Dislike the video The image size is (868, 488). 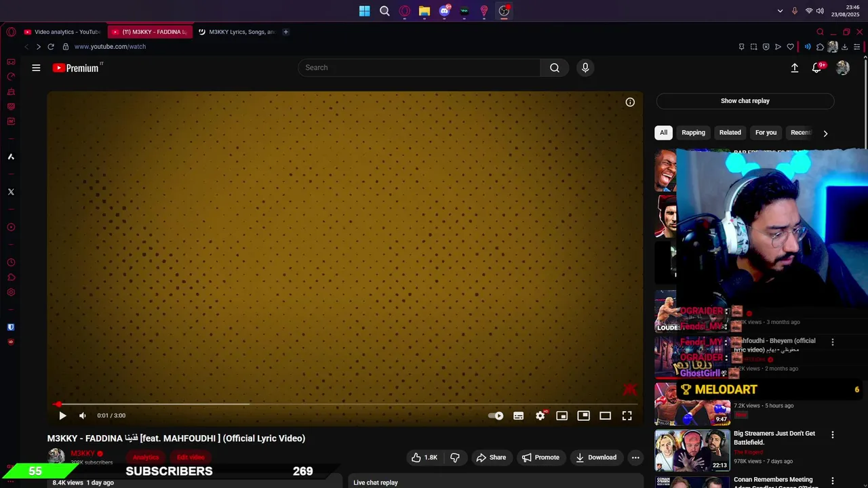[x=455, y=457]
